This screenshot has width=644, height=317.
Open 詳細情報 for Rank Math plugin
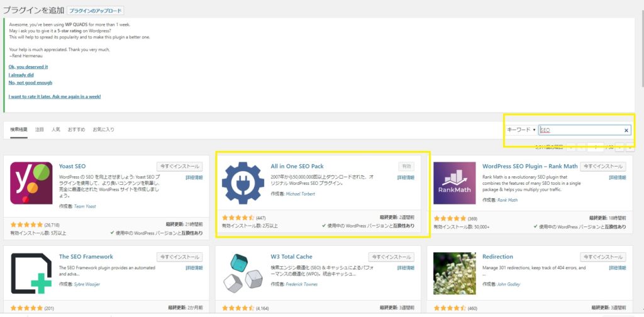coord(618,177)
